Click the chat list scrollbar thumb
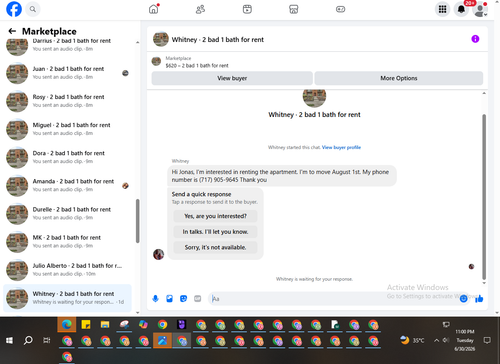 (x=137, y=221)
